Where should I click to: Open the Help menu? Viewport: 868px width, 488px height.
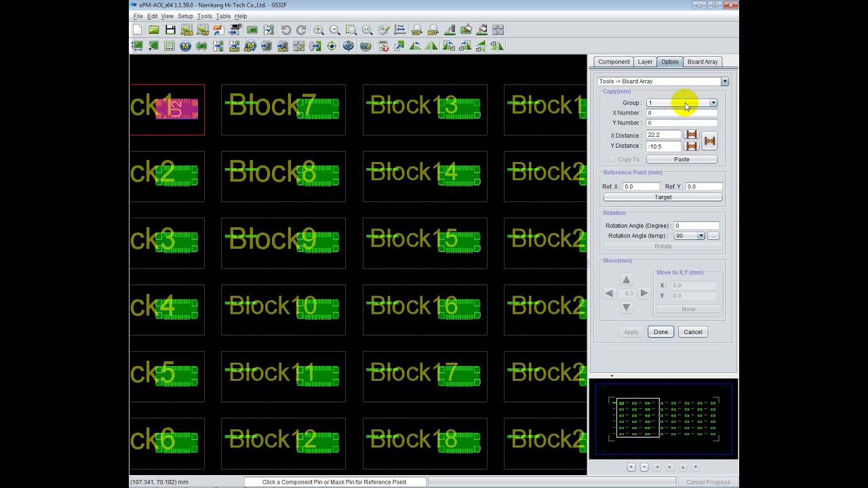coord(241,16)
